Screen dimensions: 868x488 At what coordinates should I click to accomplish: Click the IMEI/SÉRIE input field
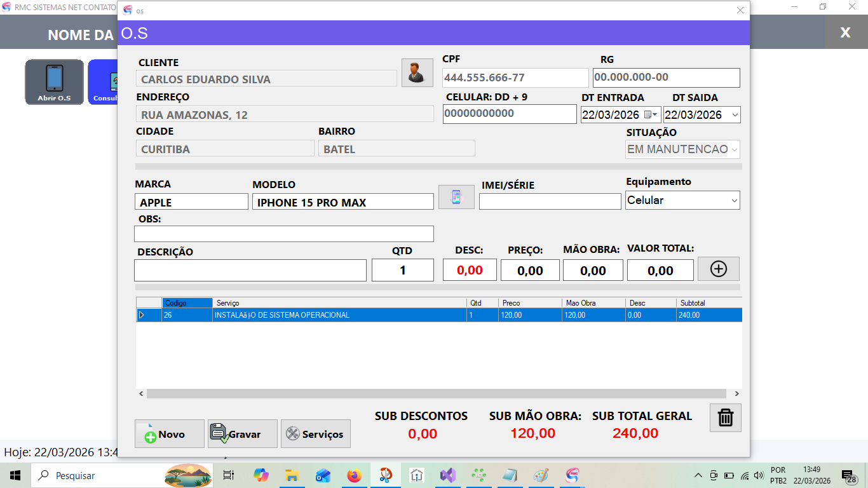550,201
